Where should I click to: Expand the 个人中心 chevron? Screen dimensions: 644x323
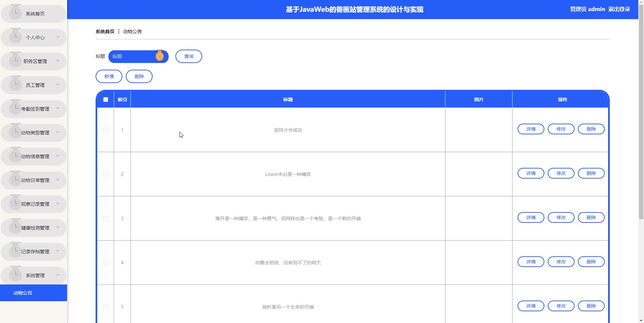coord(58,37)
